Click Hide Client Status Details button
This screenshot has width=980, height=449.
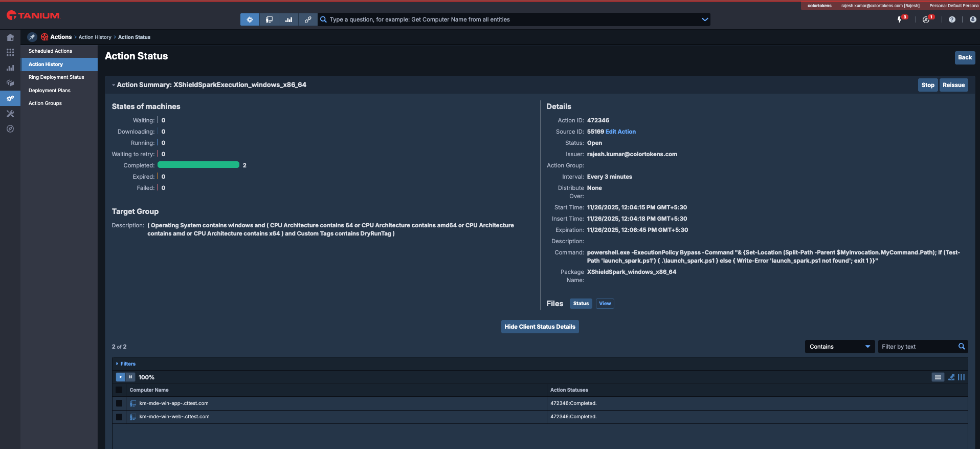540,327
